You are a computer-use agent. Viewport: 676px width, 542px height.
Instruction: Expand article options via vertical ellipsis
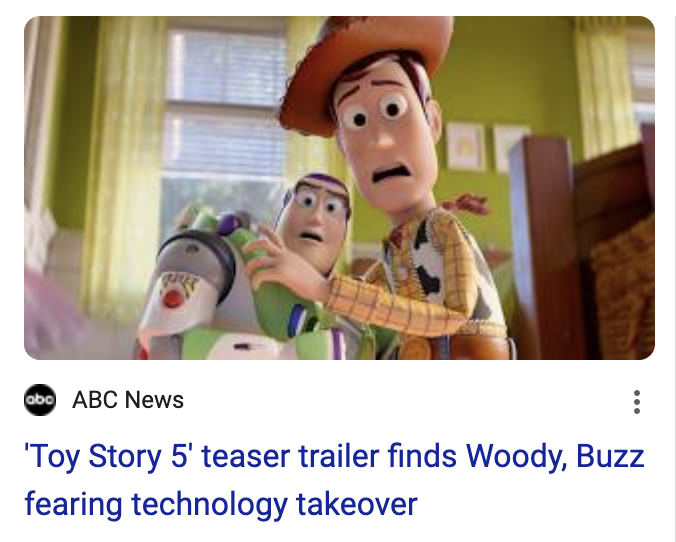coord(637,402)
